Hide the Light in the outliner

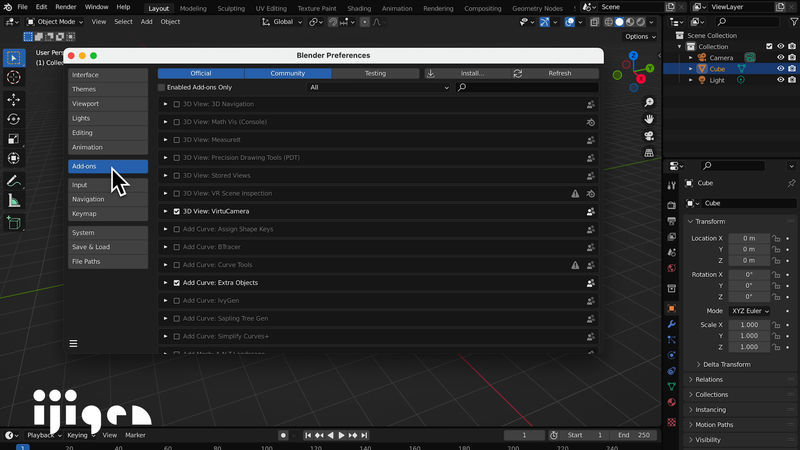(x=781, y=80)
